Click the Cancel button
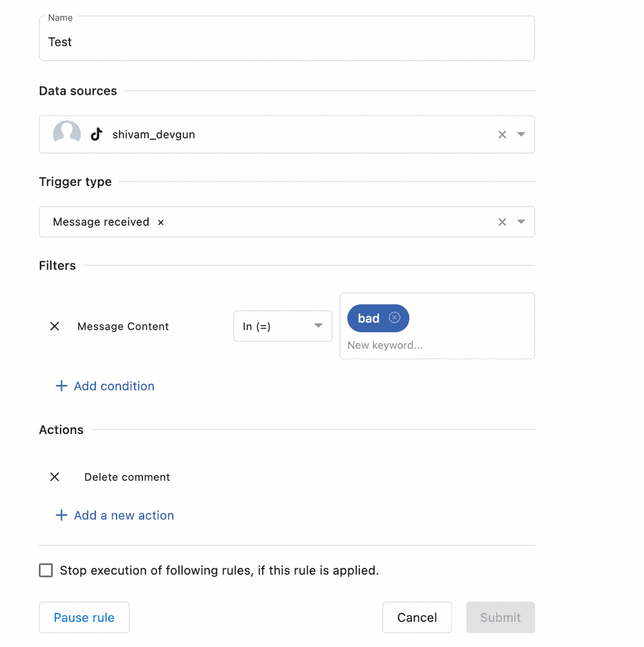Image resolution: width=644 pixels, height=647 pixels. point(417,617)
